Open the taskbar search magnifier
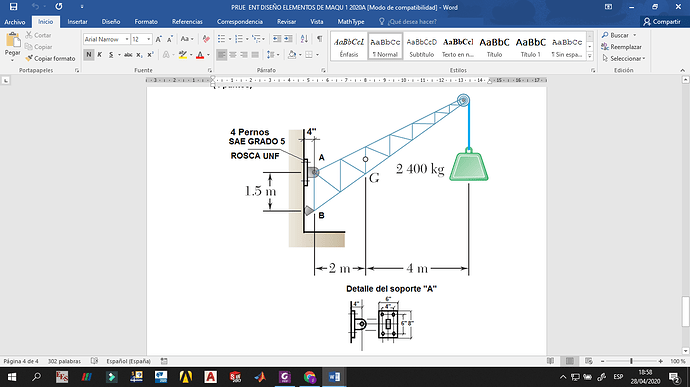The image size is (690, 387). click(x=37, y=377)
